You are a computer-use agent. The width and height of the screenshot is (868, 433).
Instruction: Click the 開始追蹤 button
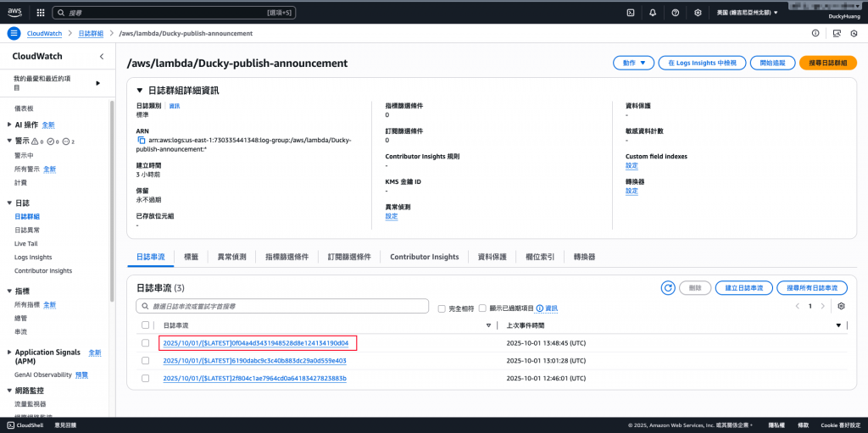point(773,63)
